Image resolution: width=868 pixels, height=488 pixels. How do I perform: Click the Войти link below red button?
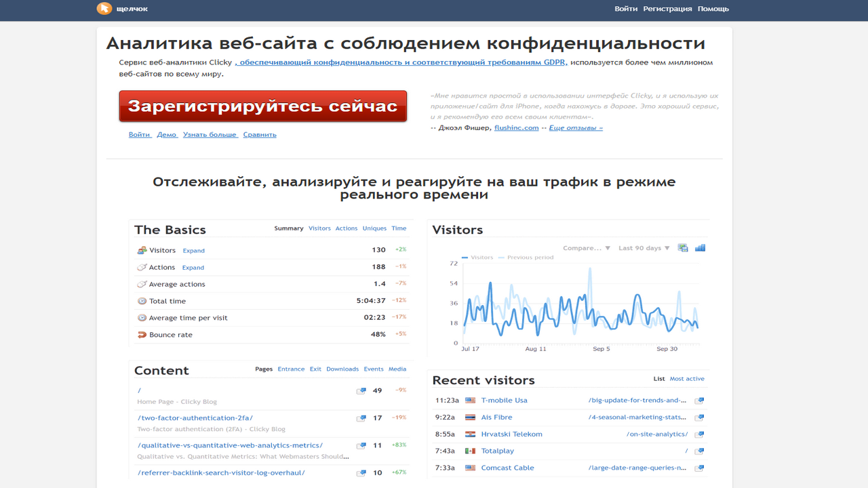coord(140,135)
